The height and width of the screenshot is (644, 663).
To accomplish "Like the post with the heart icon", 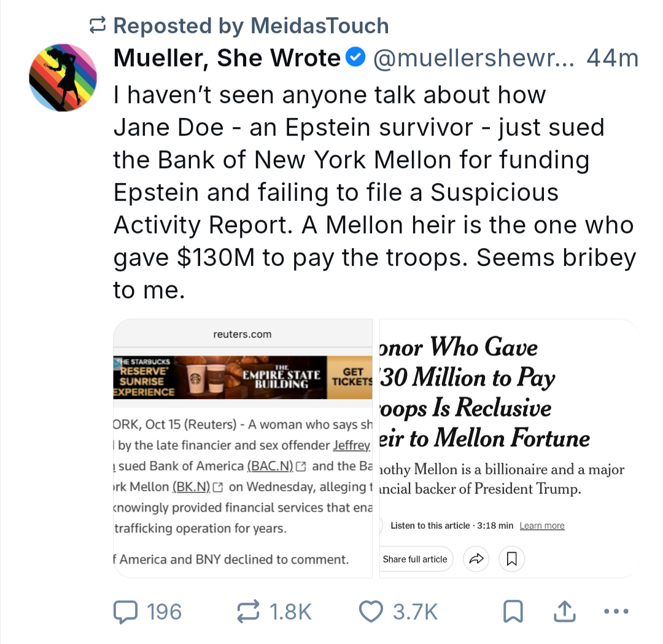I will [x=370, y=611].
